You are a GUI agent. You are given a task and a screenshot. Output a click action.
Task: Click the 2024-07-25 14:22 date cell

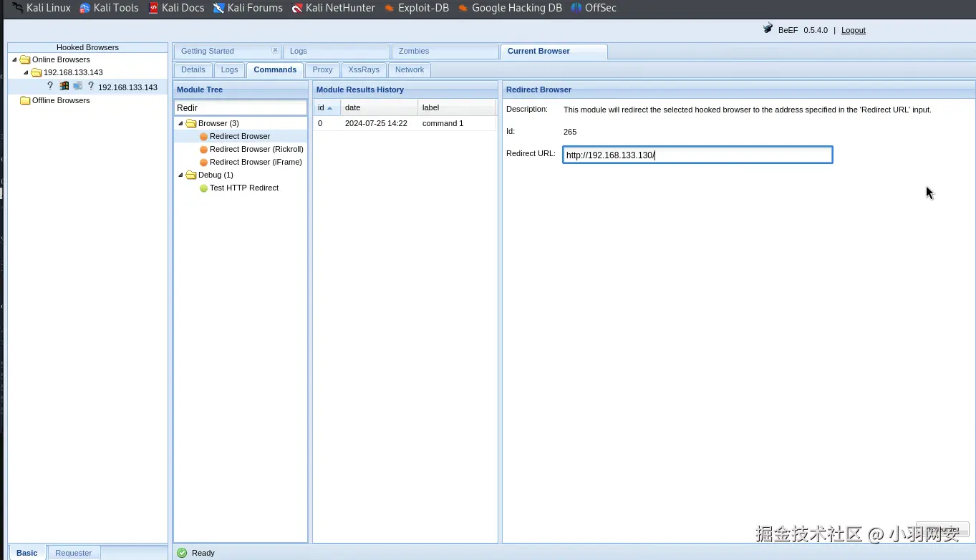tap(376, 123)
